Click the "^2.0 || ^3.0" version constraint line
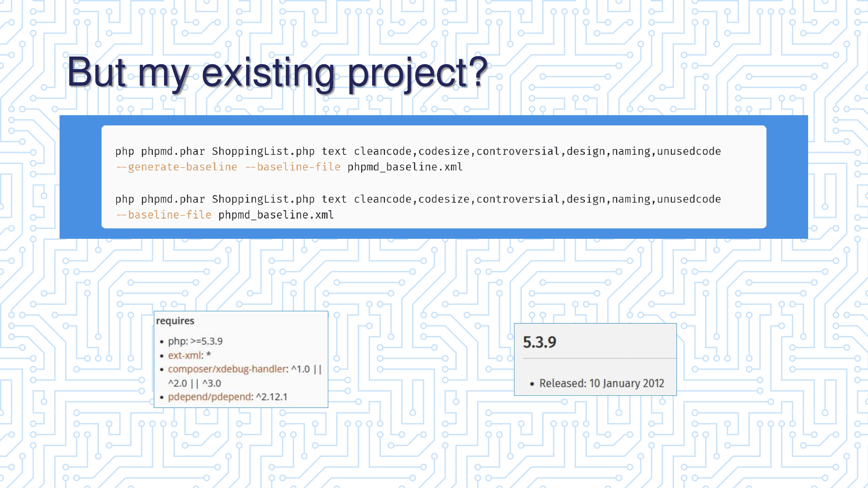The image size is (868, 488). pos(194,383)
